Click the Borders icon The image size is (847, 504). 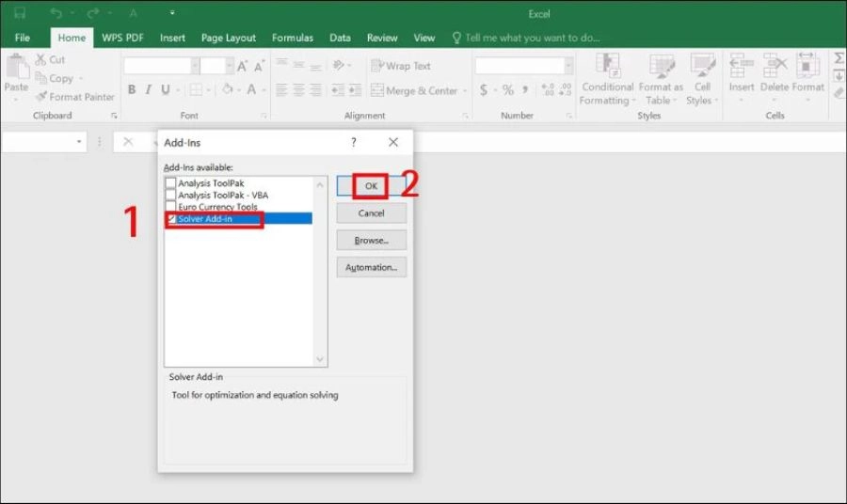tap(196, 89)
